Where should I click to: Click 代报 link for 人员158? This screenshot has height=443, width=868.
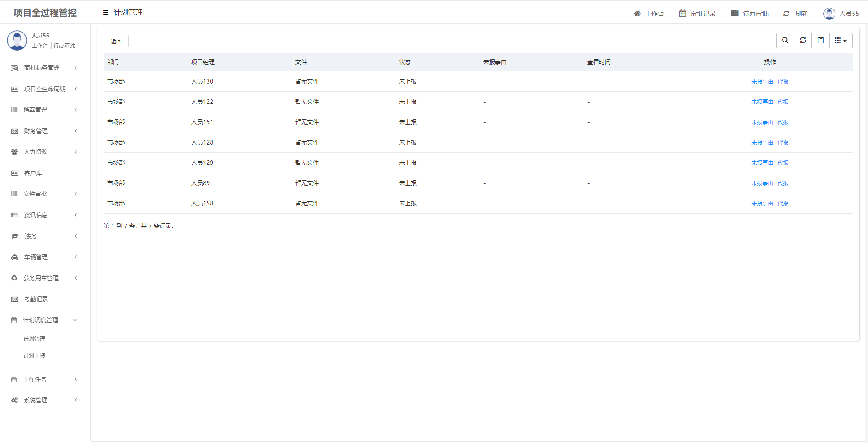coord(783,204)
